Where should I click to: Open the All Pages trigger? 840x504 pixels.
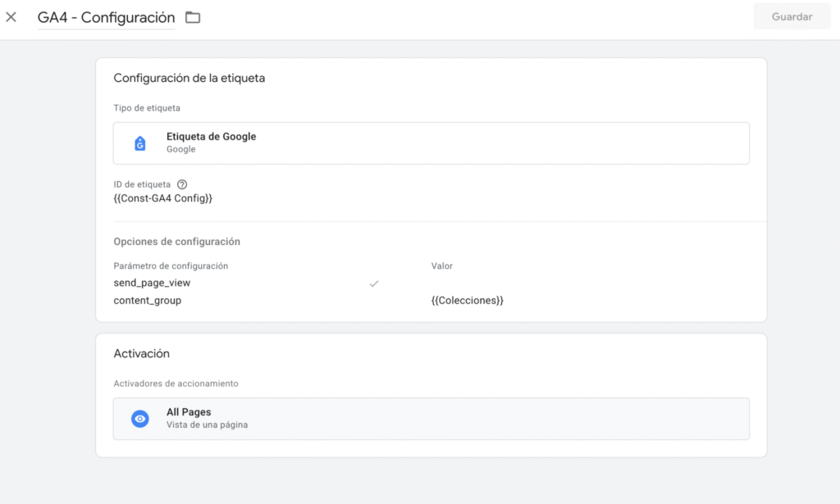click(431, 419)
